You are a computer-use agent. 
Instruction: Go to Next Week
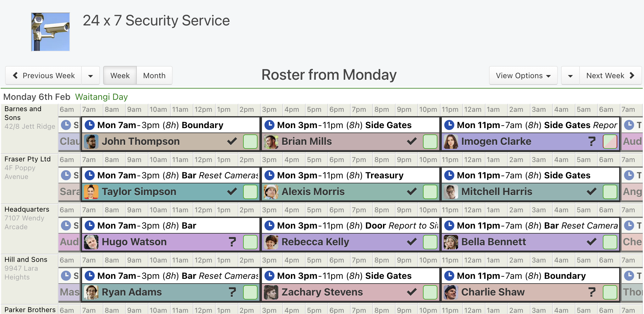pos(610,75)
